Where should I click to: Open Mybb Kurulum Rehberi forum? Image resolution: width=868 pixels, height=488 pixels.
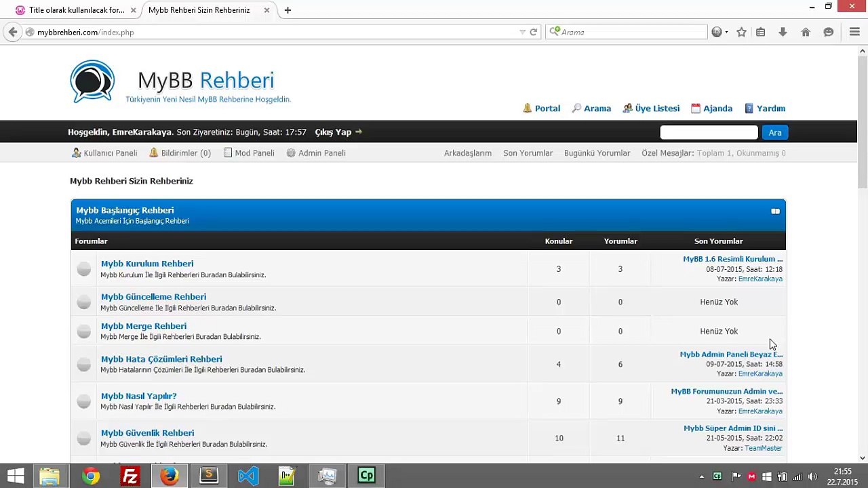147,264
